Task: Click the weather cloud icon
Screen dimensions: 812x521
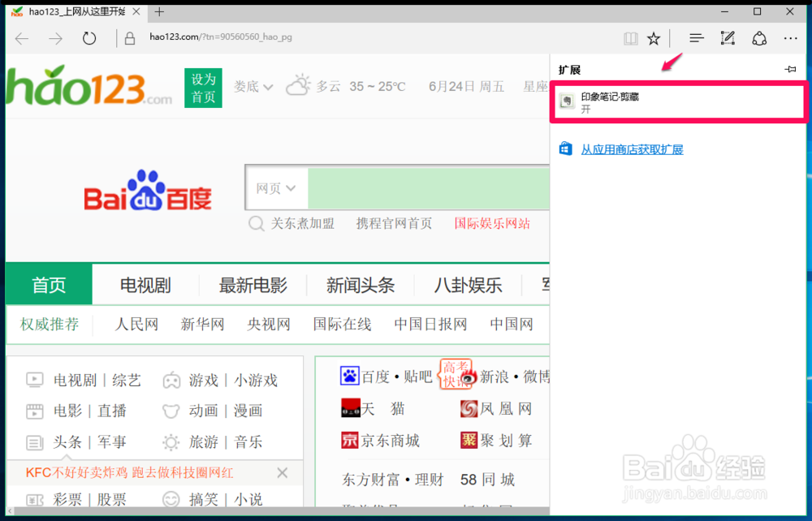Action: coord(298,85)
